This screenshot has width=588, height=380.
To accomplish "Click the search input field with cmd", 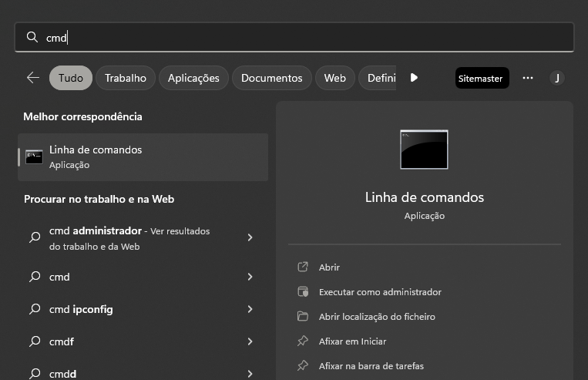I will (308, 37).
